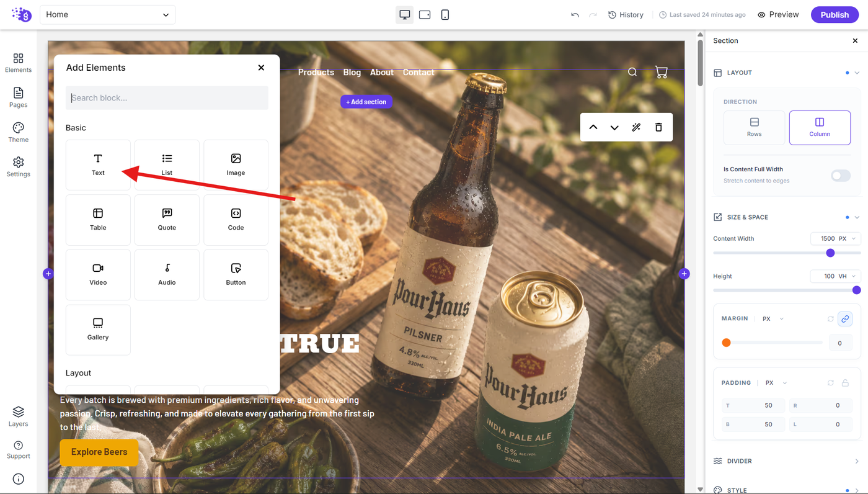Open the Content Width unit dropdown
The width and height of the screenshot is (868, 494).
click(x=836, y=238)
